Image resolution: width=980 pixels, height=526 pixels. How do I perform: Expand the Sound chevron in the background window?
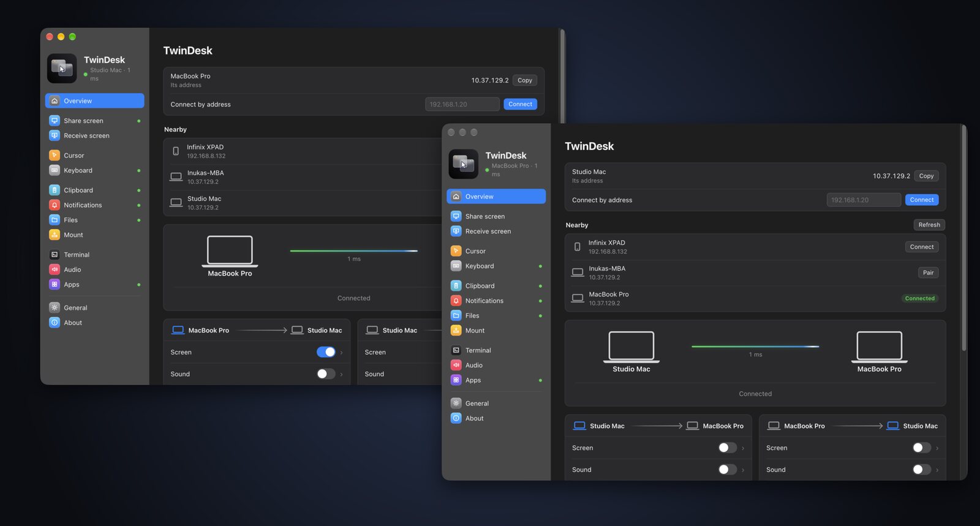pos(341,375)
